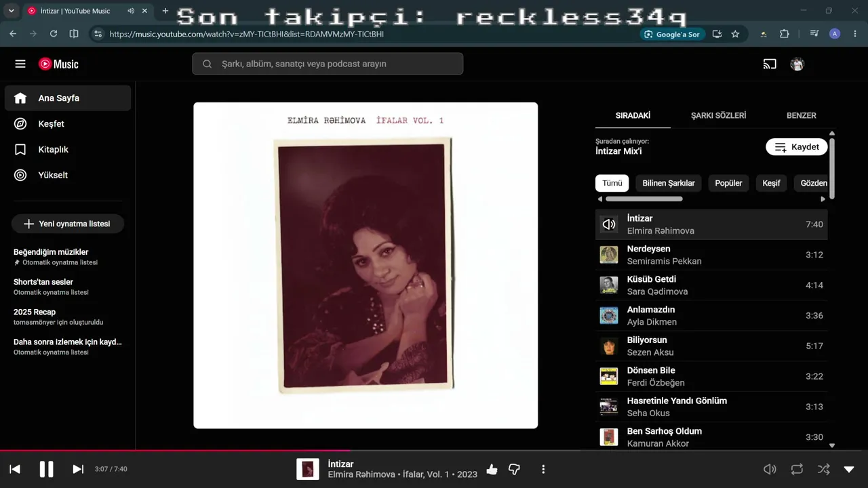868x488 pixels.
Task: Like the song with thumbs up
Action: (x=492, y=469)
